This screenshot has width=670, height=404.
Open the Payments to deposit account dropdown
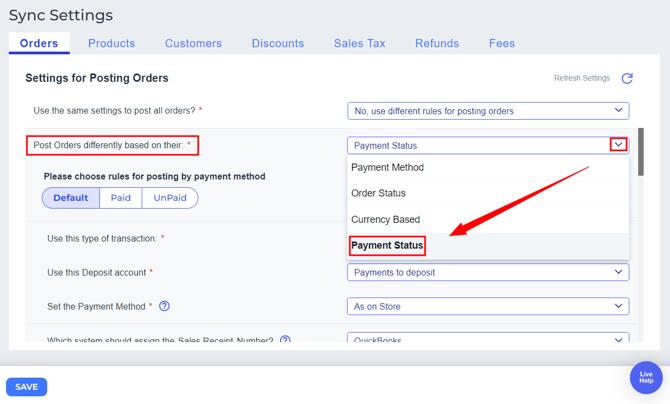point(488,272)
